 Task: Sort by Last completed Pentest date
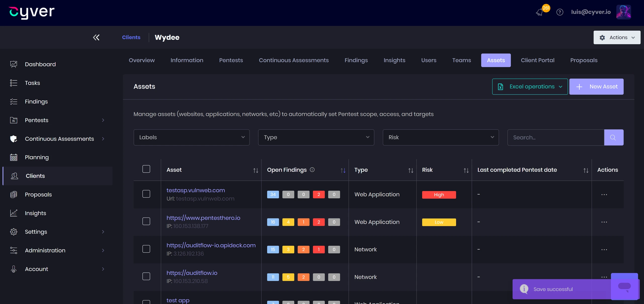586,171
